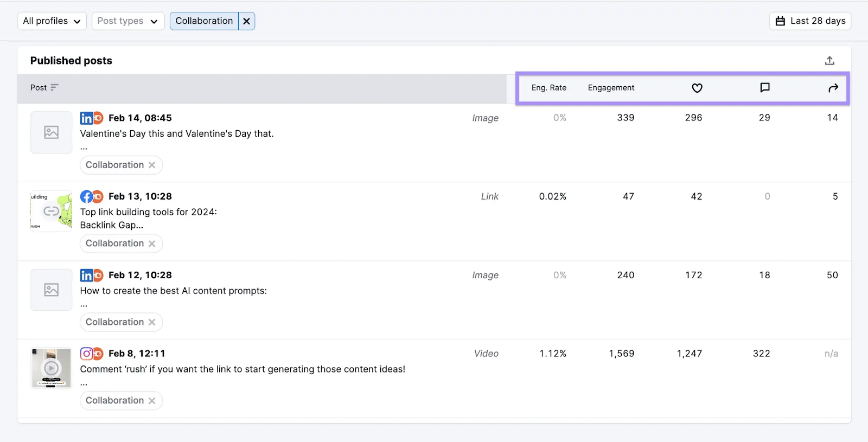Screen dimensions: 868x442
Task: Open the Valentine's Day post text
Action: [x=177, y=134]
